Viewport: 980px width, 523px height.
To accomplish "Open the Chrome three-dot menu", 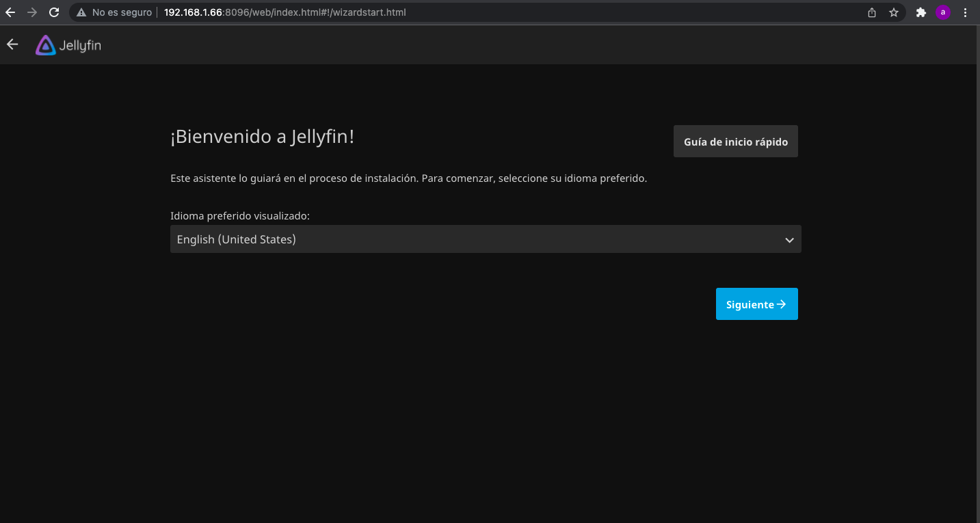I will pos(965,12).
